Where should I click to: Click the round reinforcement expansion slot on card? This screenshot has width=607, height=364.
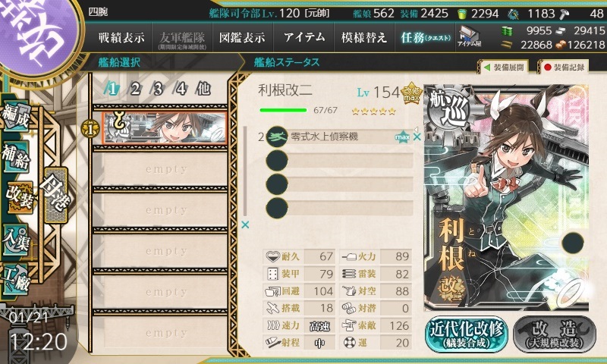573,243
